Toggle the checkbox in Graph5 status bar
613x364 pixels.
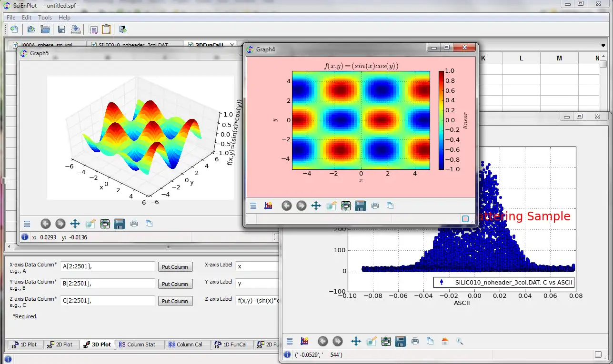tap(276, 237)
